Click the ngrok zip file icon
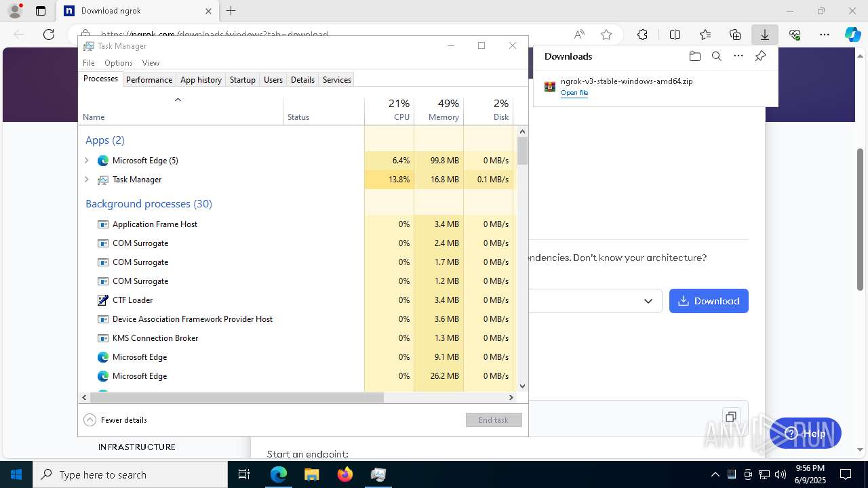 550,87
